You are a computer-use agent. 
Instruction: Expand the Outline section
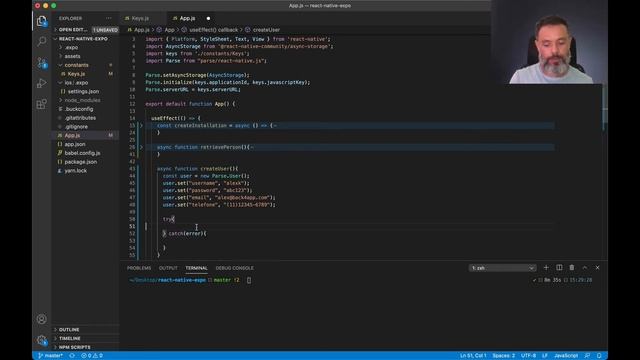tap(69, 330)
